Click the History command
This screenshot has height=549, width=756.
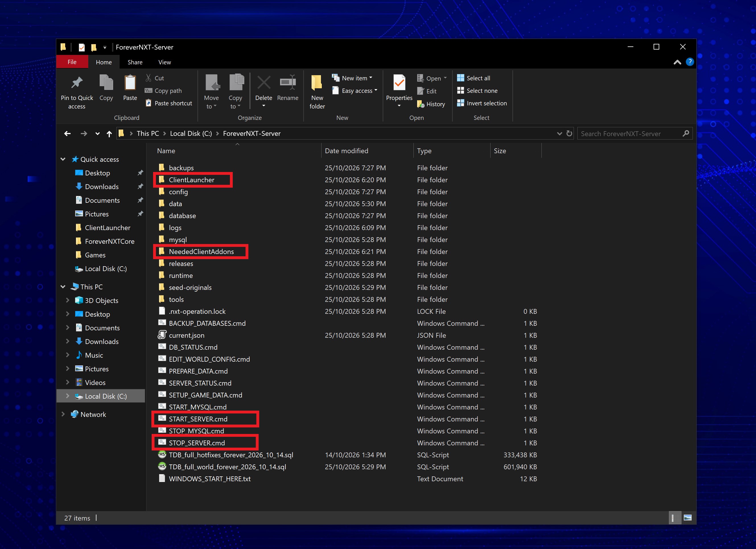431,104
